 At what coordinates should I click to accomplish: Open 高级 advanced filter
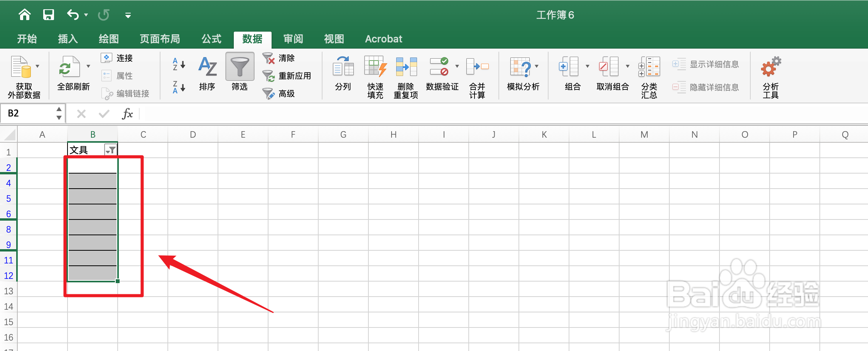click(279, 93)
